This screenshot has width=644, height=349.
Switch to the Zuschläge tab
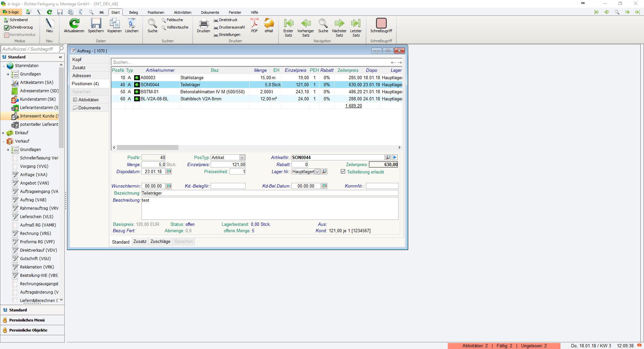pos(160,242)
